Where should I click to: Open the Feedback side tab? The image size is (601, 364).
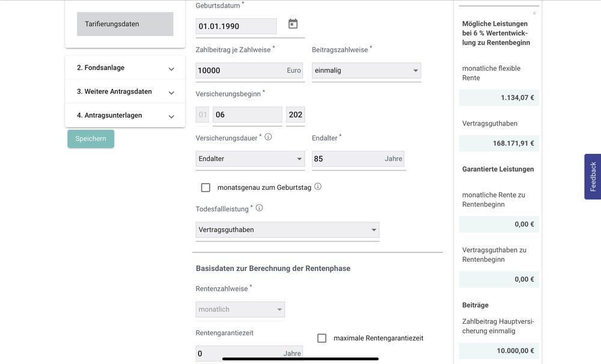coord(593,177)
